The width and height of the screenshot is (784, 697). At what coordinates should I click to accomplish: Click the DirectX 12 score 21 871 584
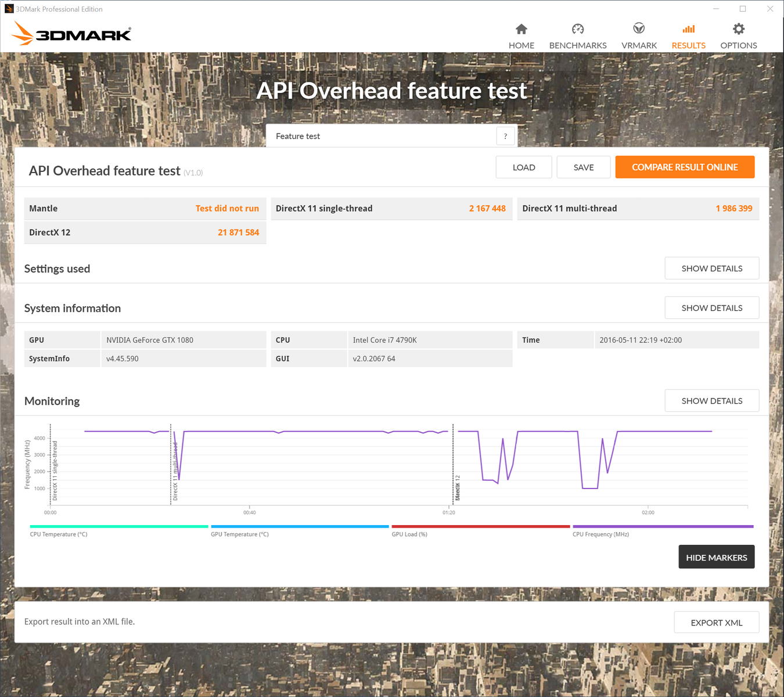[238, 232]
